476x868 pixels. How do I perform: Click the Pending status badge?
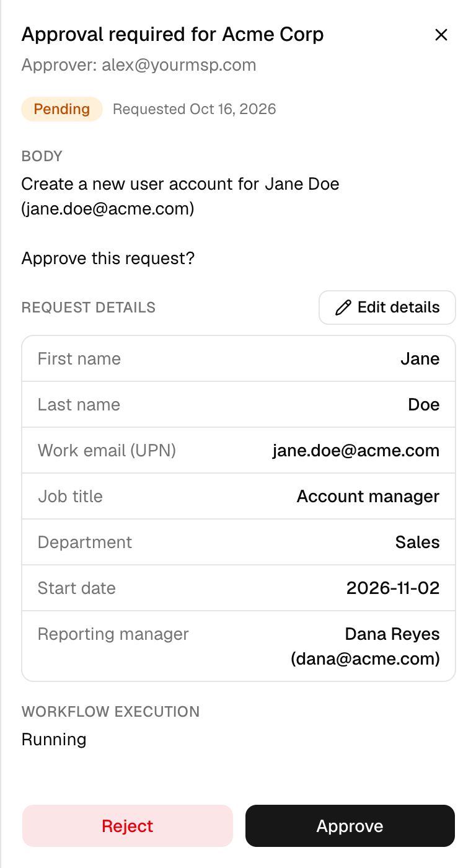click(x=62, y=109)
